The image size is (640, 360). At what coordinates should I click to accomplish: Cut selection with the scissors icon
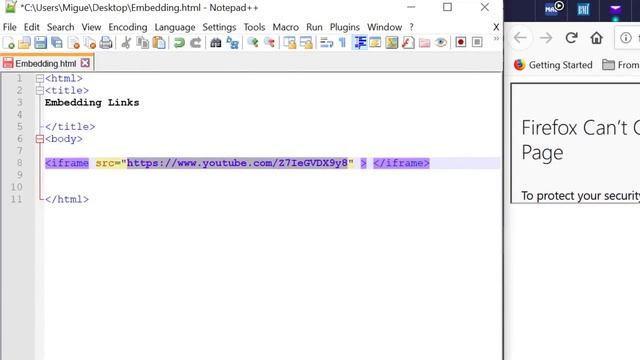tap(126, 42)
